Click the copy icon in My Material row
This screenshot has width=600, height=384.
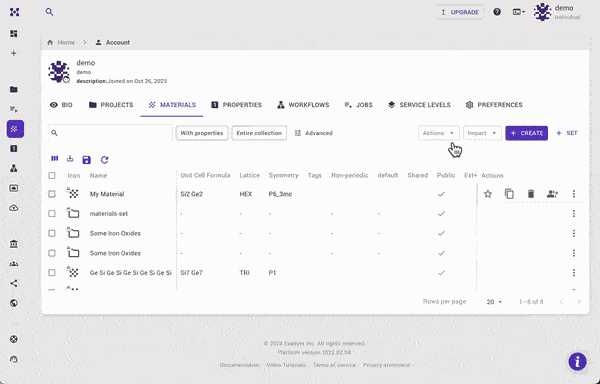coord(509,194)
